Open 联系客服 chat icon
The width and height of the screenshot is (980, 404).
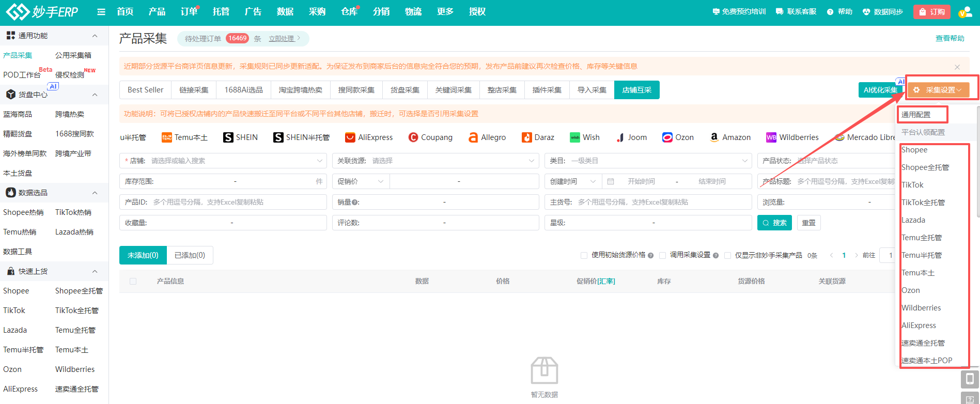780,11
